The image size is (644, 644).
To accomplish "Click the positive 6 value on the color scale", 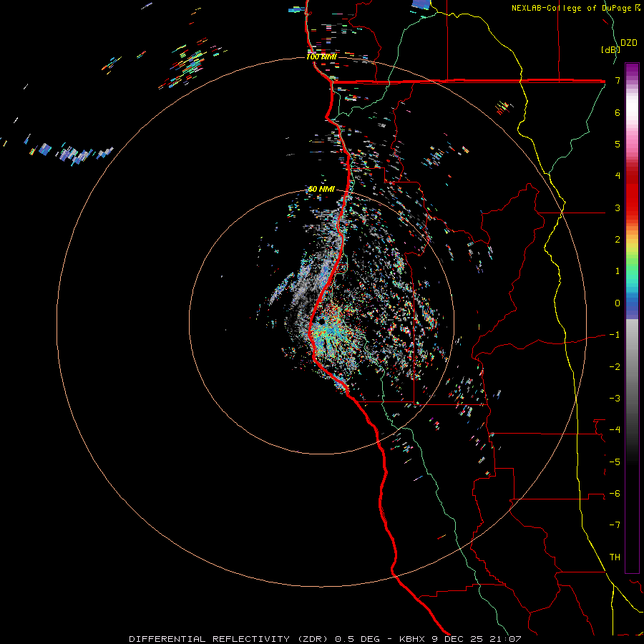I will 618,112.
